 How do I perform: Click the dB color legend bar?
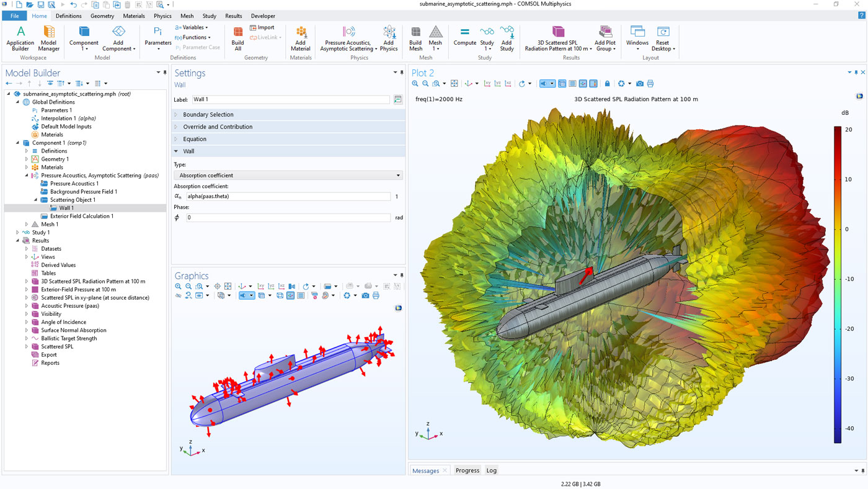click(x=837, y=285)
